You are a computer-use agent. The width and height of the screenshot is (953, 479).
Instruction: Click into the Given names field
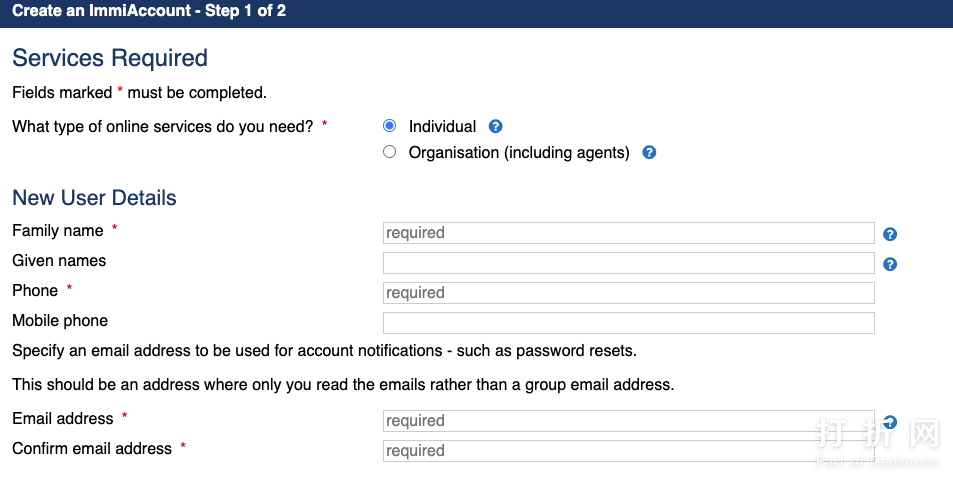click(628, 263)
